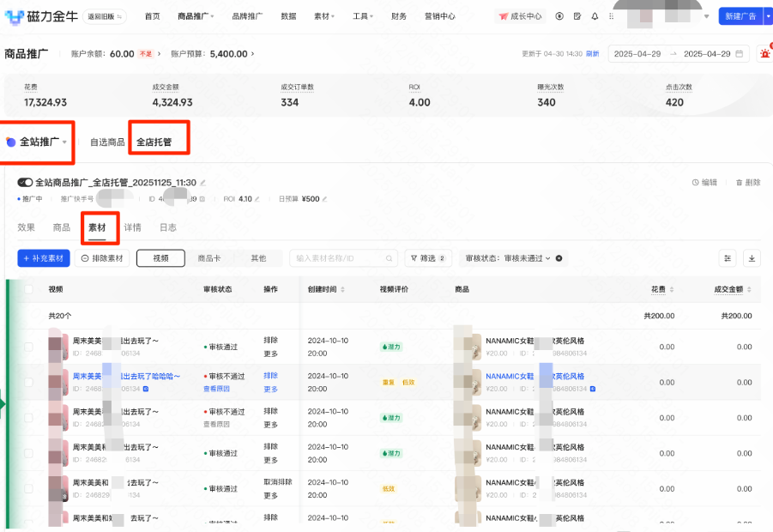Expand account balance 60.00 details
This screenshot has width=773, height=532.
pos(159,54)
